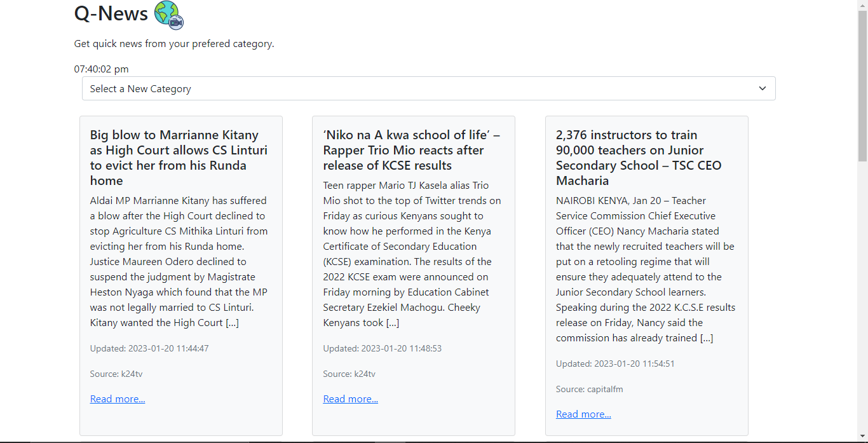Screen dimensions: 868x443
Task: Click the 07:40:02 pm clock text
Action: click(x=102, y=69)
